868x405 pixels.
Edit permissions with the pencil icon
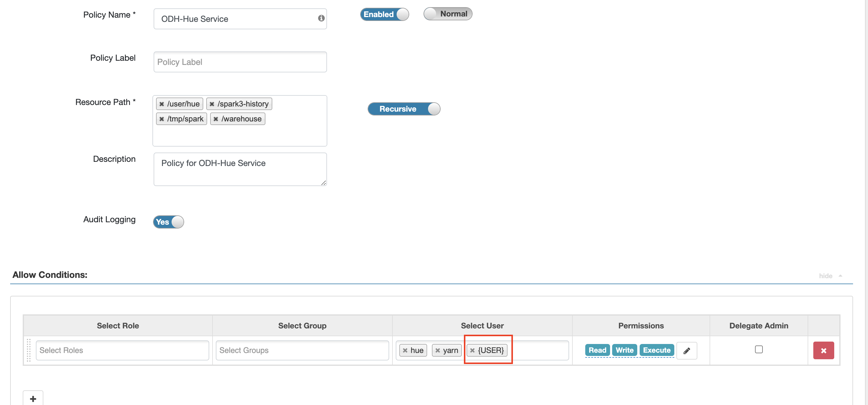(686, 351)
